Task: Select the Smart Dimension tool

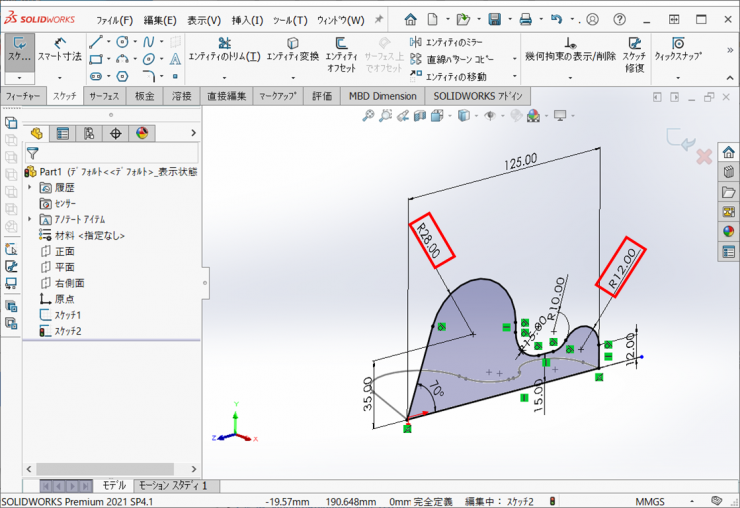Action: click(x=59, y=51)
